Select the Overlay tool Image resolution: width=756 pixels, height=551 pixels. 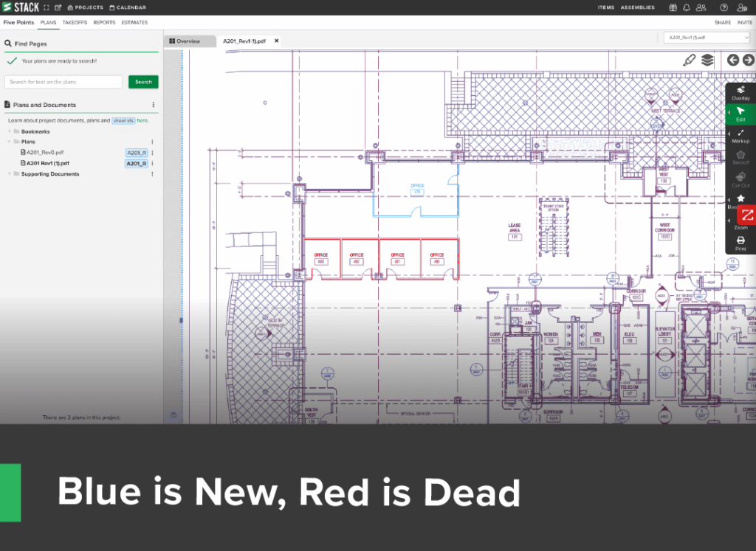pyautogui.click(x=740, y=93)
